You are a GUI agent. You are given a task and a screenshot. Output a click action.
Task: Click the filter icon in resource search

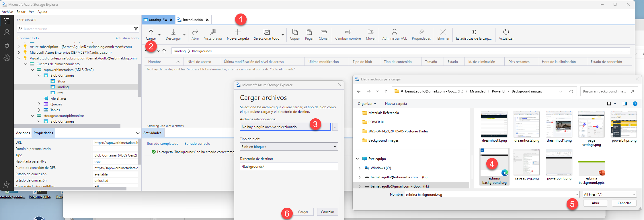click(x=136, y=29)
